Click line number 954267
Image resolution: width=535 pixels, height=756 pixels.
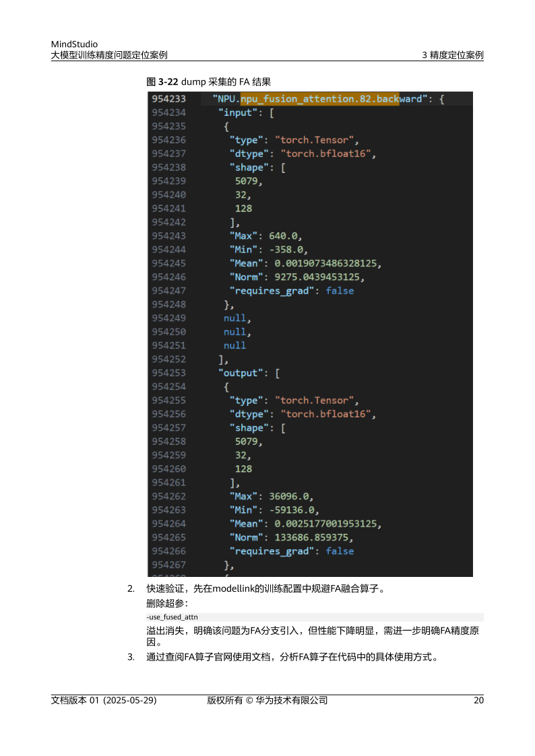(169, 565)
